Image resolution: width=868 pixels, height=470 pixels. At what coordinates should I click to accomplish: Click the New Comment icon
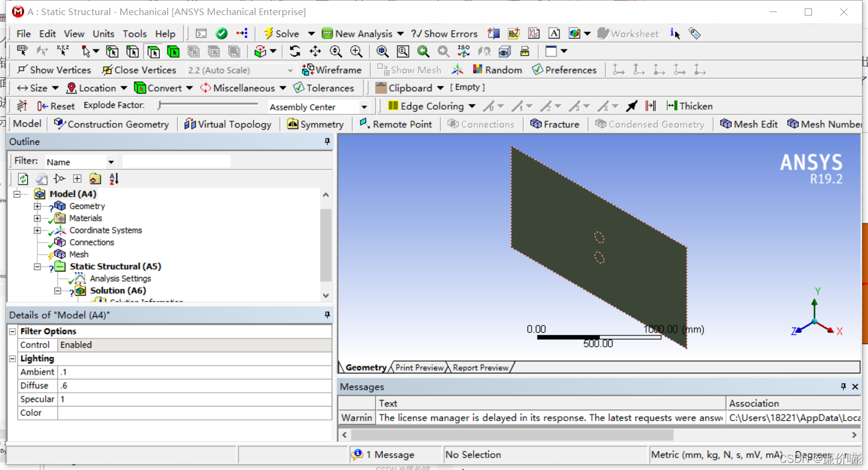[x=514, y=34]
